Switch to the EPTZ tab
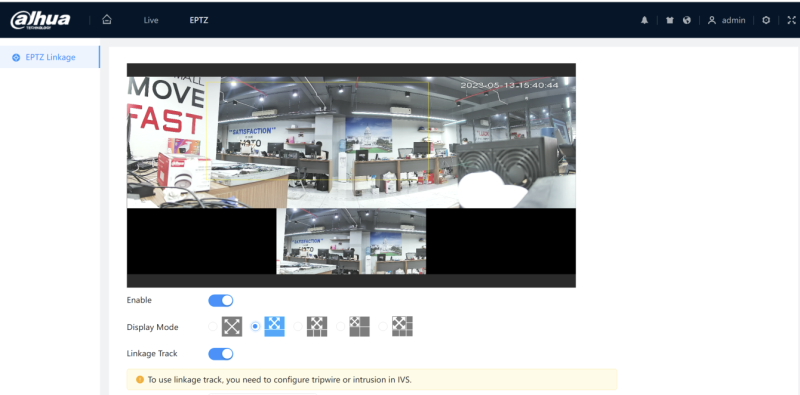This screenshot has width=800, height=395. [x=199, y=20]
